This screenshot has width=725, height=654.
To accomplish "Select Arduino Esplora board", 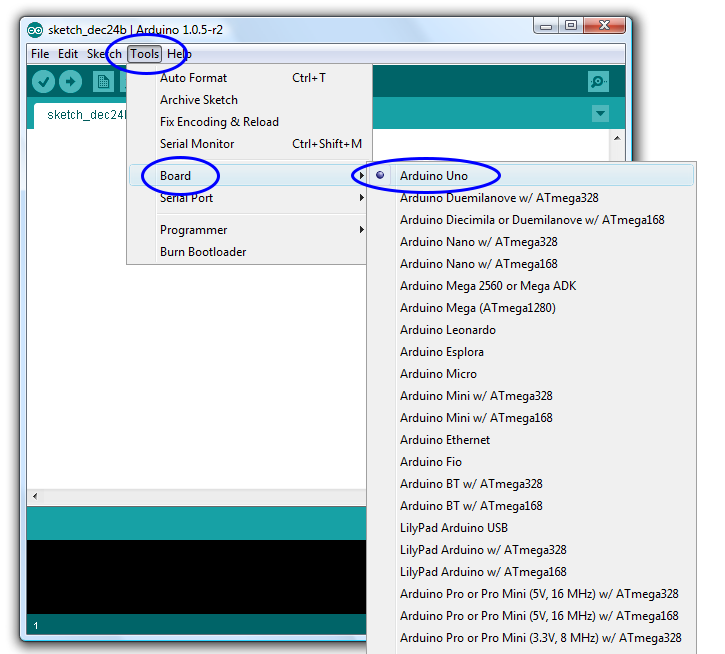I will click(532, 352).
